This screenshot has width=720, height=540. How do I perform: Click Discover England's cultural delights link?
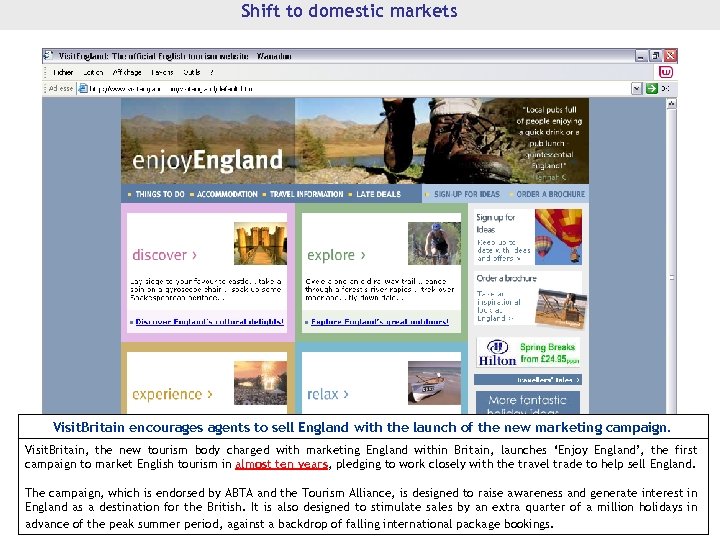click(209, 322)
